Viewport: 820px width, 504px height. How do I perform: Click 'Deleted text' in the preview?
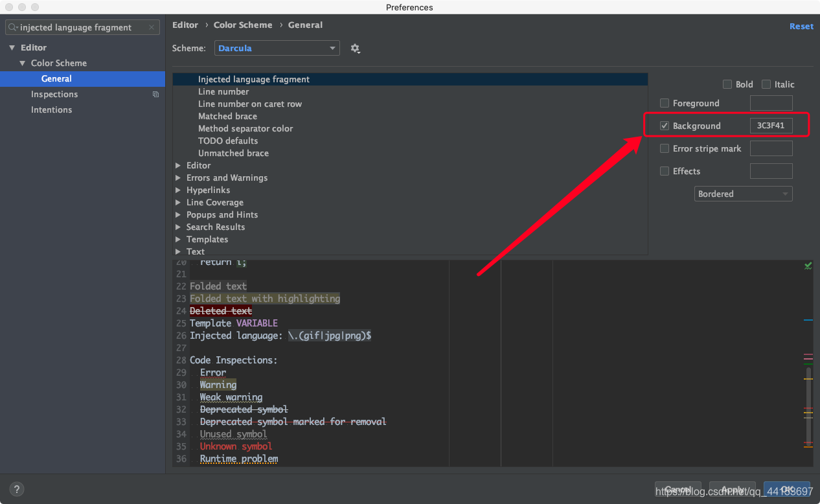click(221, 311)
